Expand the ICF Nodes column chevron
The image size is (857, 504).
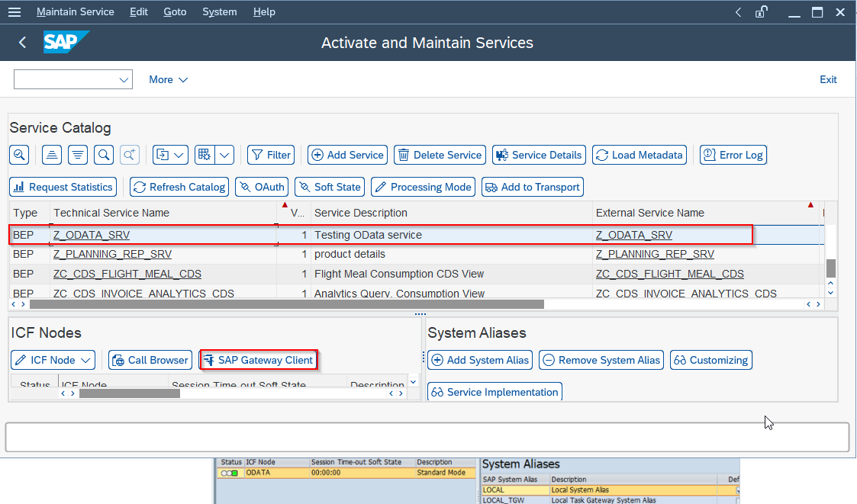tap(413, 382)
